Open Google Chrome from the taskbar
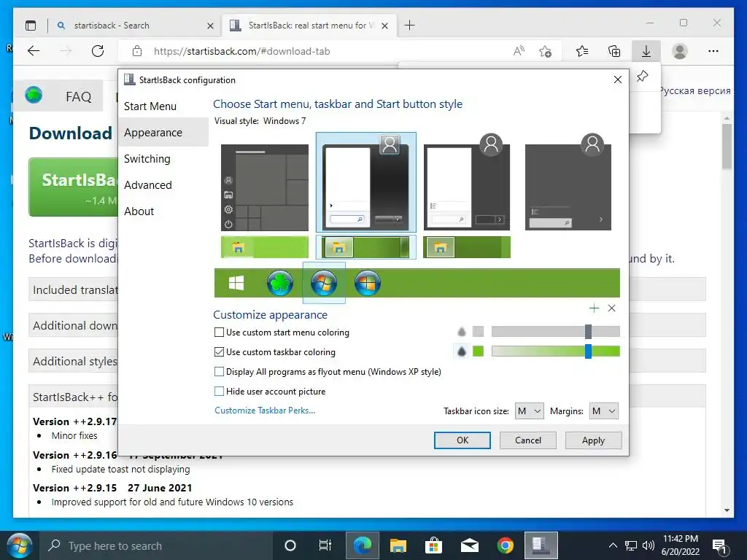Screen dimensions: 747x560 pyautogui.click(x=505, y=545)
